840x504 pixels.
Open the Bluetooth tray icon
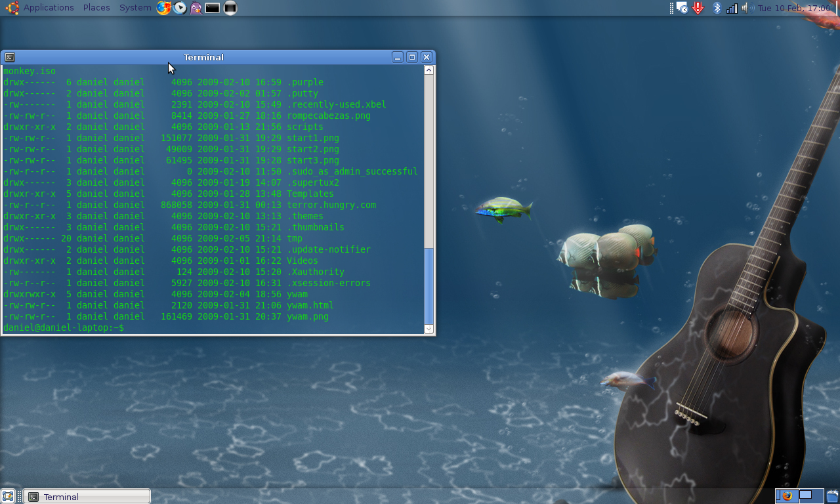pos(717,8)
